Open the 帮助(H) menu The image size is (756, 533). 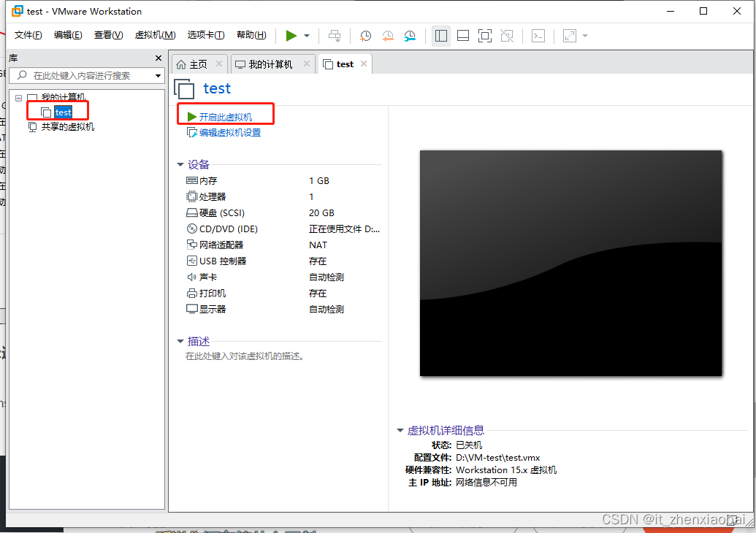point(251,35)
